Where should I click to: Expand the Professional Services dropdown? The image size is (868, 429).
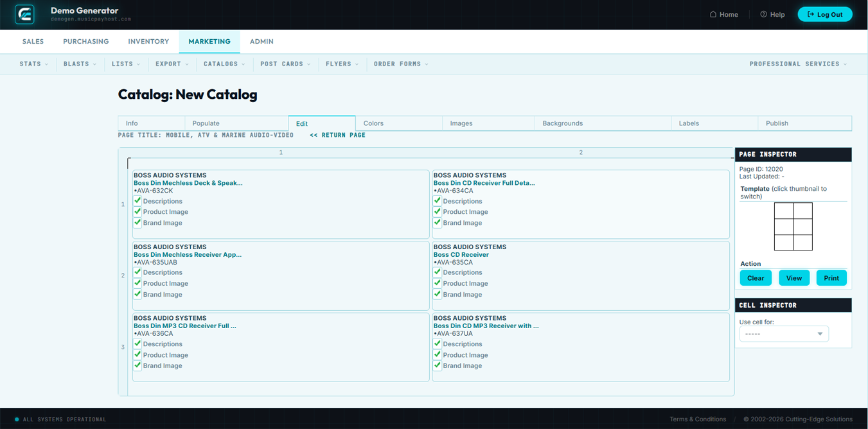(x=798, y=64)
